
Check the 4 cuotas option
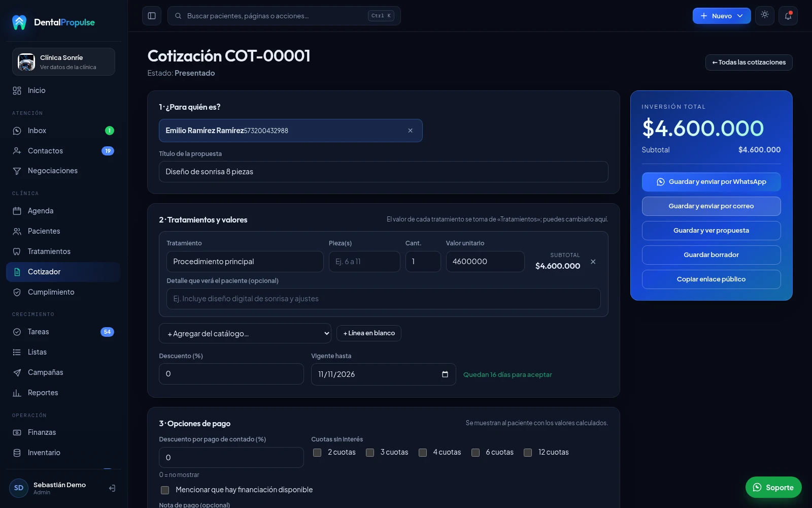[423, 453]
